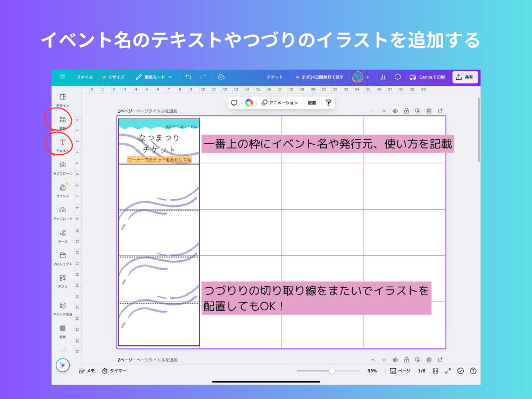Expand page 2 with the down chevron
Viewport: 532px width, 399px height.
pos(385,360)
